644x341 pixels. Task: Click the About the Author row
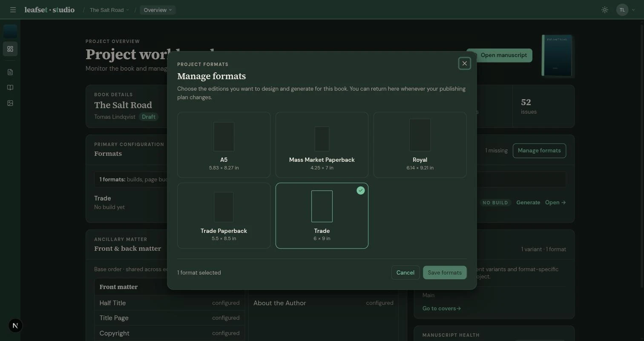pos(323,303)
